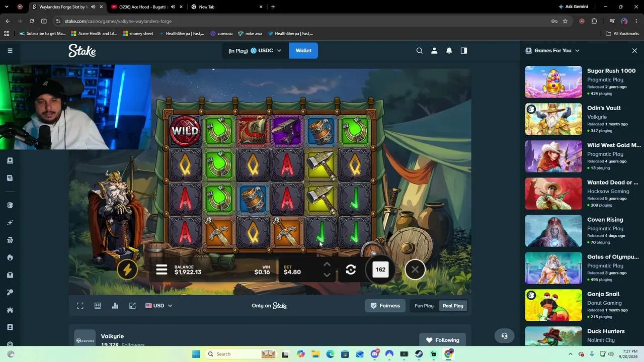Viewport: 644px width, 362px height.
Task: Activate the lightning turbo spin button
Action: 127,270
